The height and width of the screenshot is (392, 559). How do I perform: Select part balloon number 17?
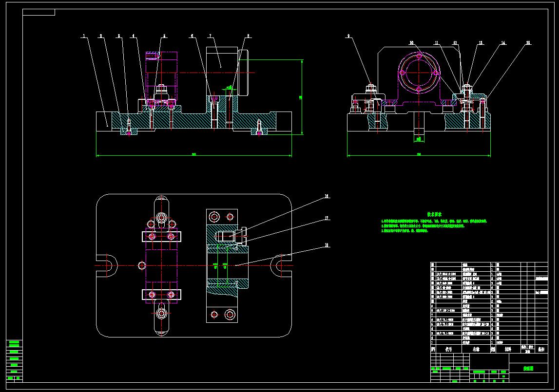[327, 218]
